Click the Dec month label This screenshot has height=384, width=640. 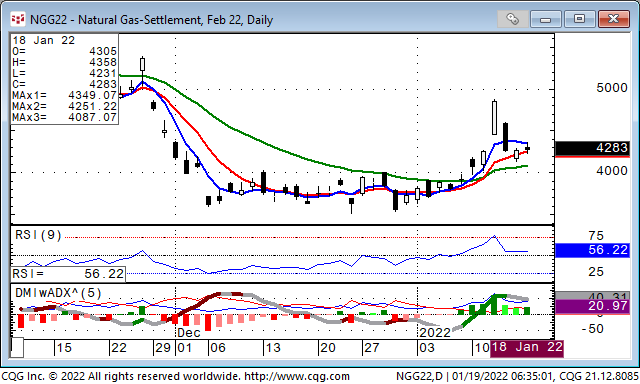[189, 333]
